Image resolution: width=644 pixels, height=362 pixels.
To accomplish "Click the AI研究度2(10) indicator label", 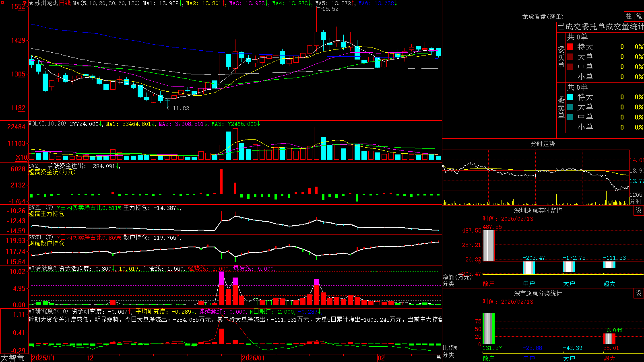I will point(48,311).
